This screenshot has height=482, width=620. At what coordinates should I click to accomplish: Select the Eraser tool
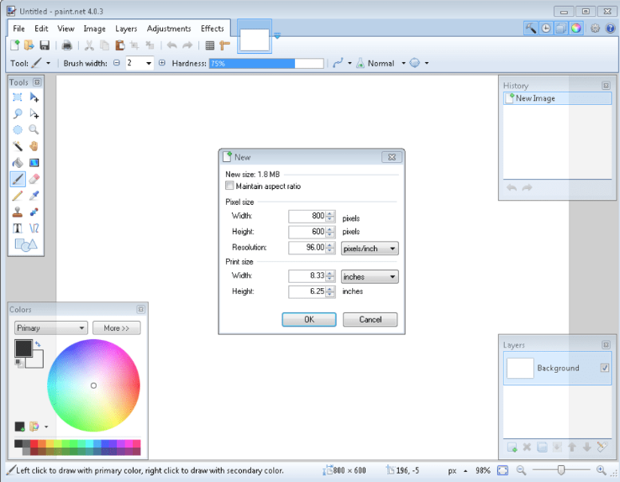[x=34, y=179]
